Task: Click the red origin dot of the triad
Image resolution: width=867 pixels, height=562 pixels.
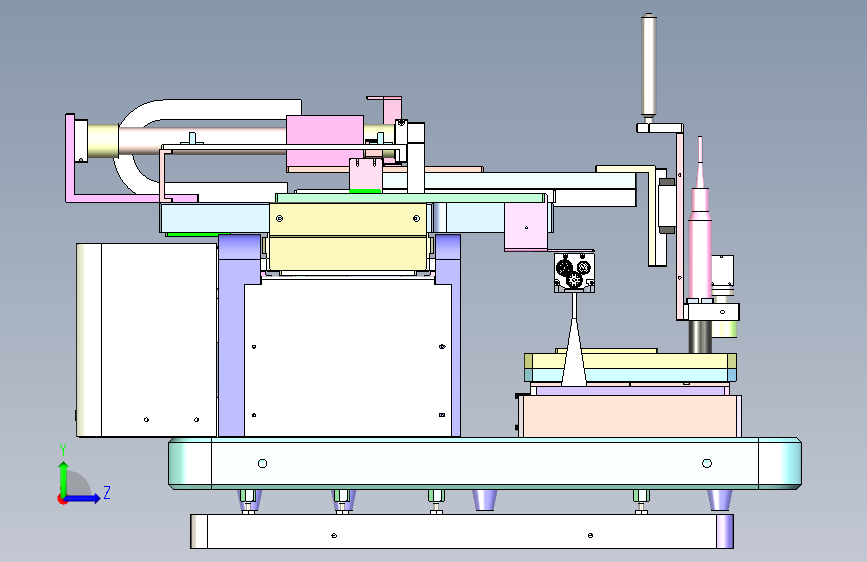Action: [x=61, y=499]
